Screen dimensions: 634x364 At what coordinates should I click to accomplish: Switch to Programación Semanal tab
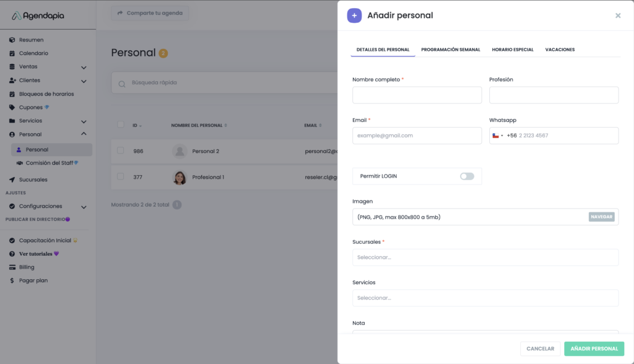450,50
